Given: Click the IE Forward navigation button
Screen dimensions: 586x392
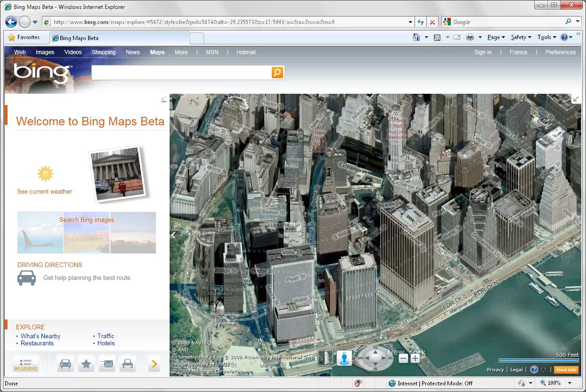Looking at the screenshot, I should (x=24, y=22).
